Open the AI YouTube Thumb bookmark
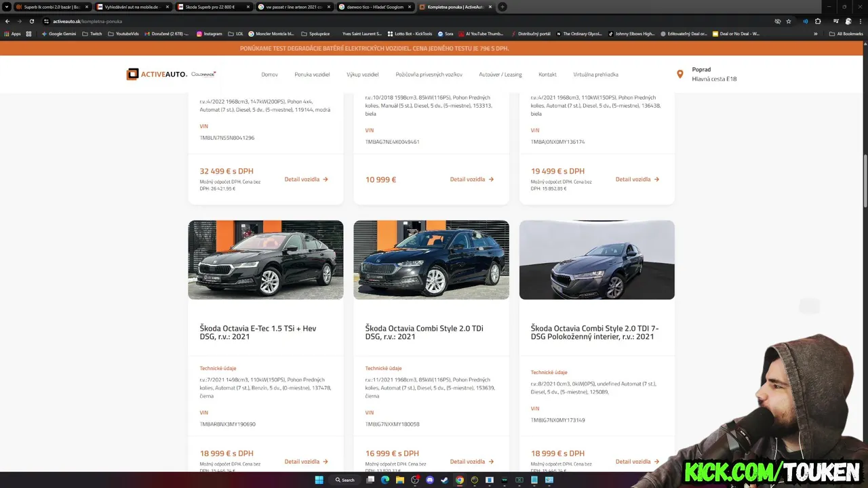Image resolution: width=868 pixels, height=488 pixels. pyautogui.click(x=481, y=33)
